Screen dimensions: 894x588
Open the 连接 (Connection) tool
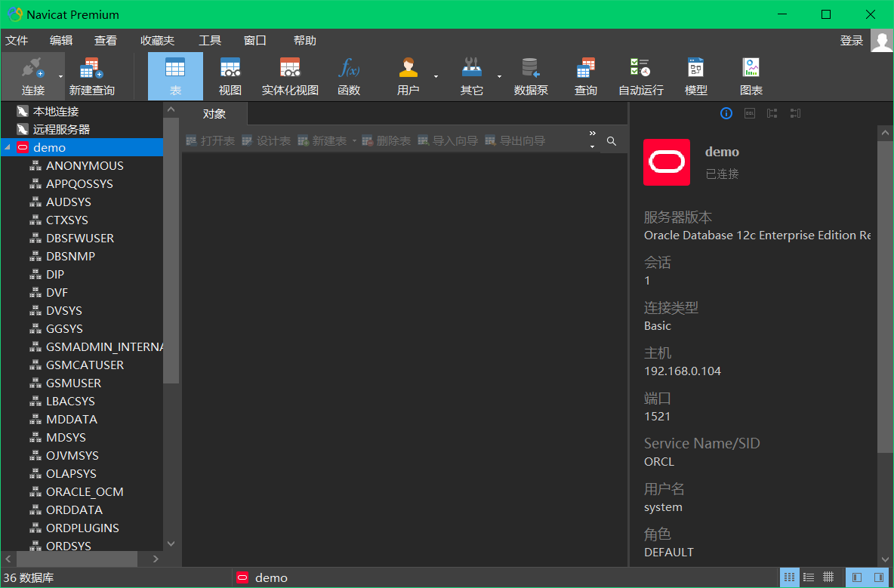[32, 75]
